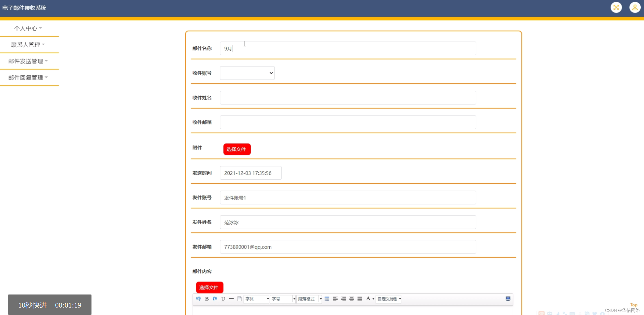The width and height of the screenshot is (644, 315).
Task: Expand the 联系人管理 sidebar menu
Action: click(x=28, y=45)
